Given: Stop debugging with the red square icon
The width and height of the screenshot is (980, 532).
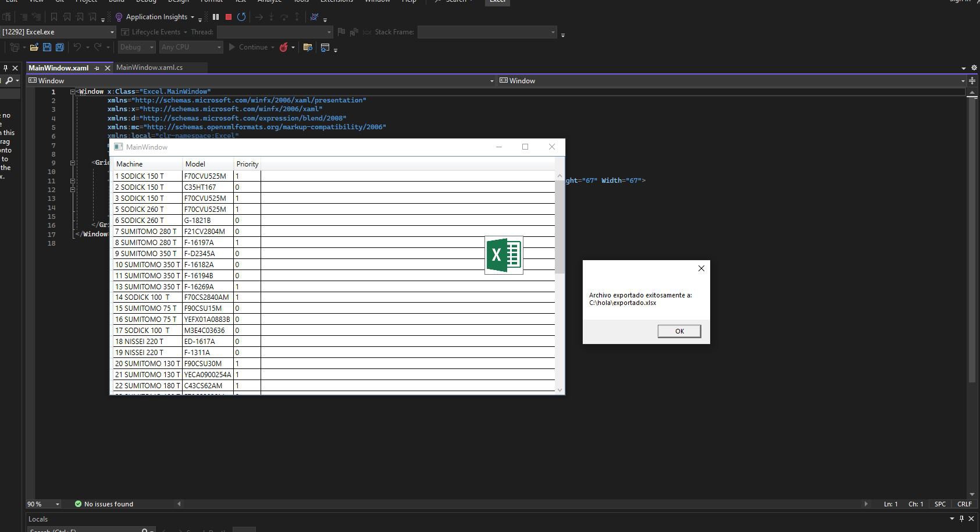Looking at the screenshot, I should point(229,17).
